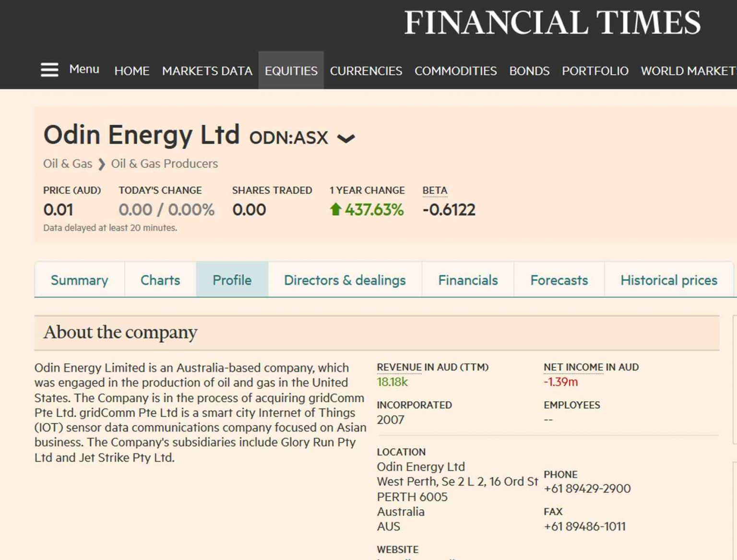The height and width of the screenshot is (560, 737).
Task: Click the Financial Times logo
Action: (x=552, y=23)
